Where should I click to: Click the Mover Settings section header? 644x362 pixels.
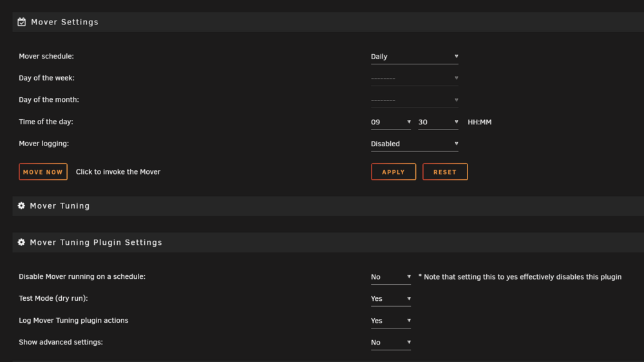click(328, 22)
